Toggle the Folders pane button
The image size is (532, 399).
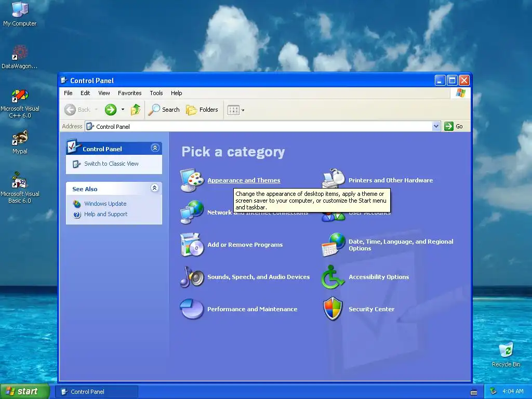202,110
